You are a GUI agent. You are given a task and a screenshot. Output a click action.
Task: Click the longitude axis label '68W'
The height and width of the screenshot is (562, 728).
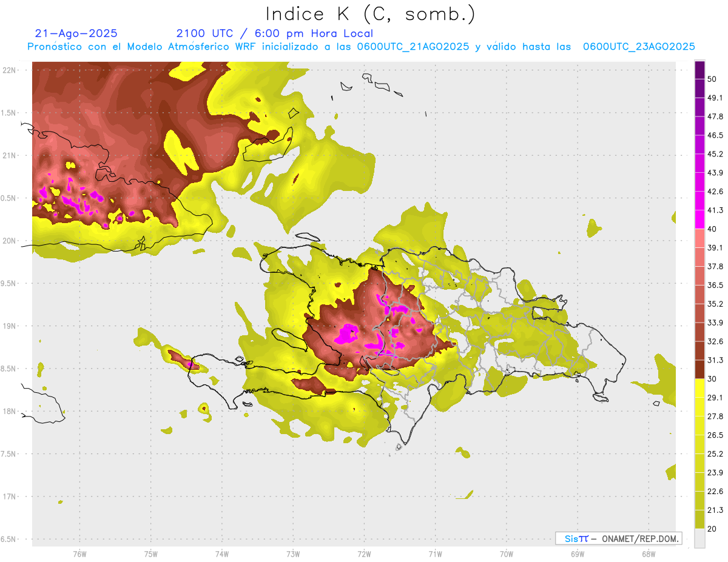pos(648,554)
